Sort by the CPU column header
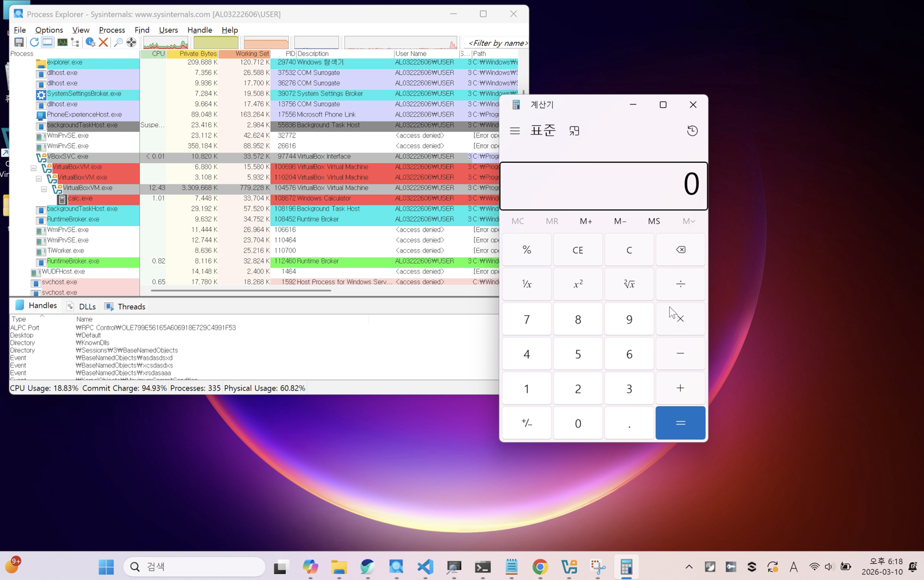 pyautogui.click(x=153, y=54)
